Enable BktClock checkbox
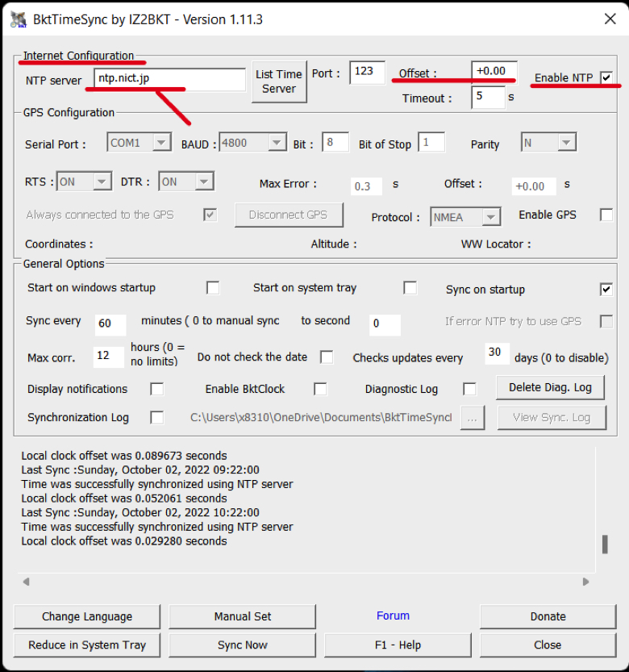629x672 pixels. coord(320,389)
